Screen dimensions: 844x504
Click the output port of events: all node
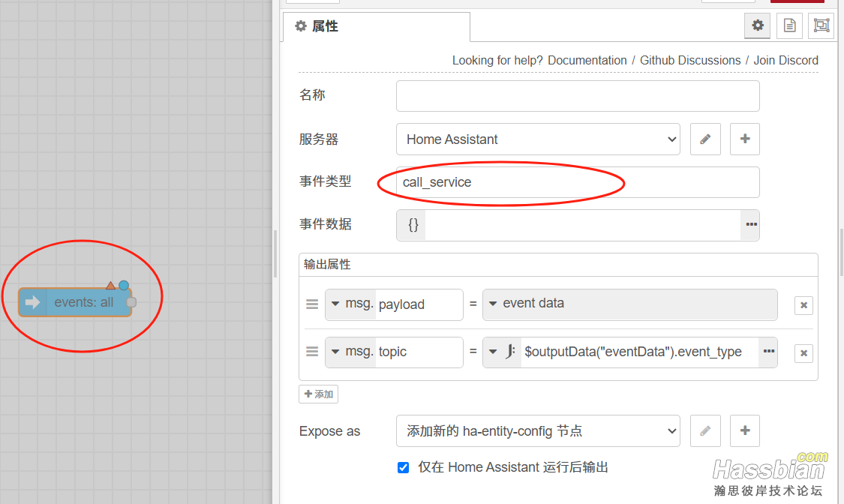131,302
